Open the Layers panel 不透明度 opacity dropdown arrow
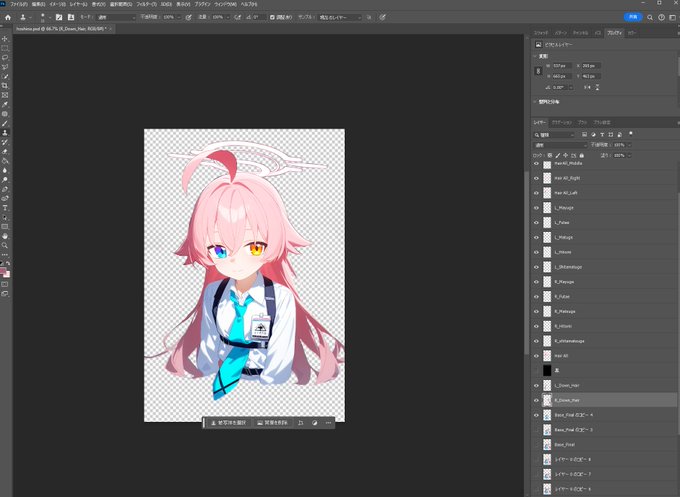 tap(629, 145)
